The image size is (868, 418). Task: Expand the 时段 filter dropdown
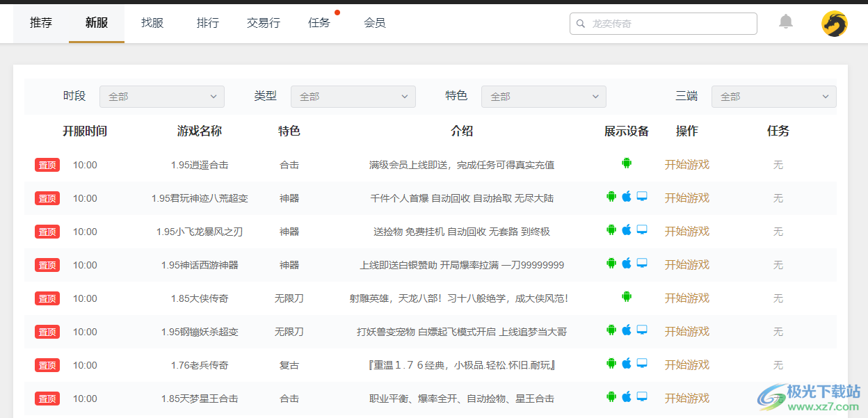point(162,97)
